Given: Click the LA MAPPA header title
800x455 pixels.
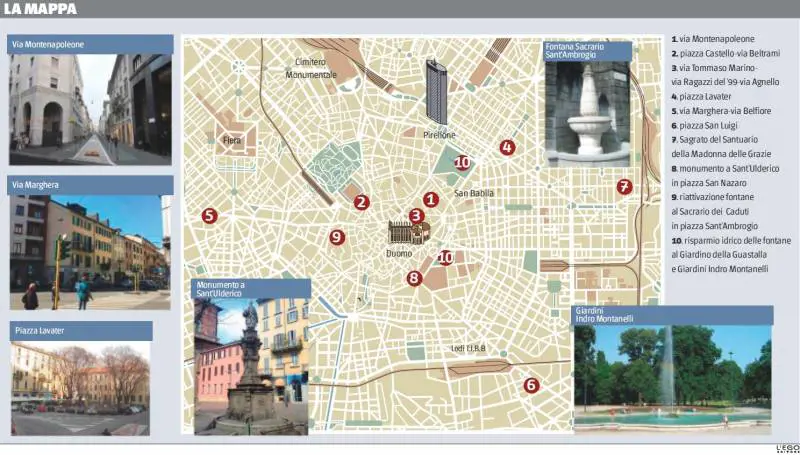Looking at the screenshot, I should (40, 9).
